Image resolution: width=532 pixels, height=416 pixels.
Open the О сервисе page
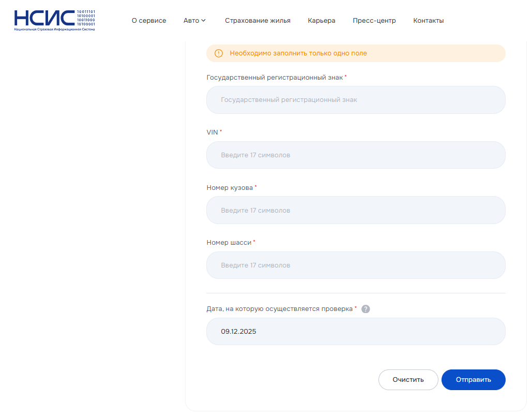click(149, 21)
